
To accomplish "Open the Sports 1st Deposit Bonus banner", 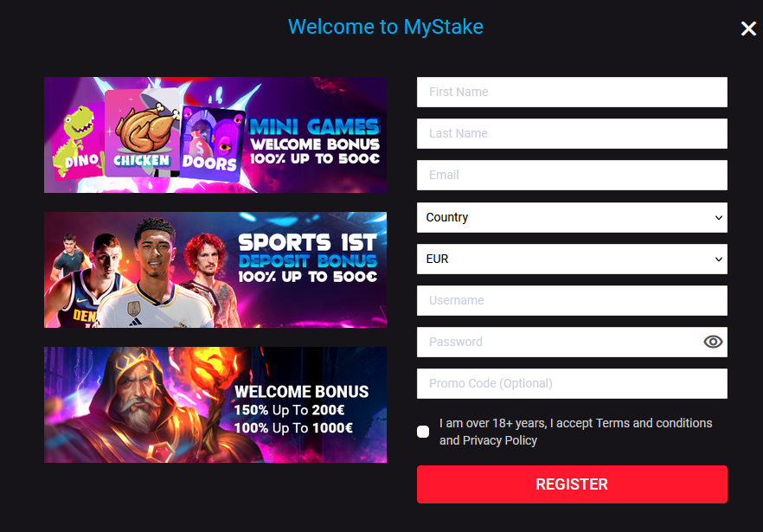I will [215, 270].
